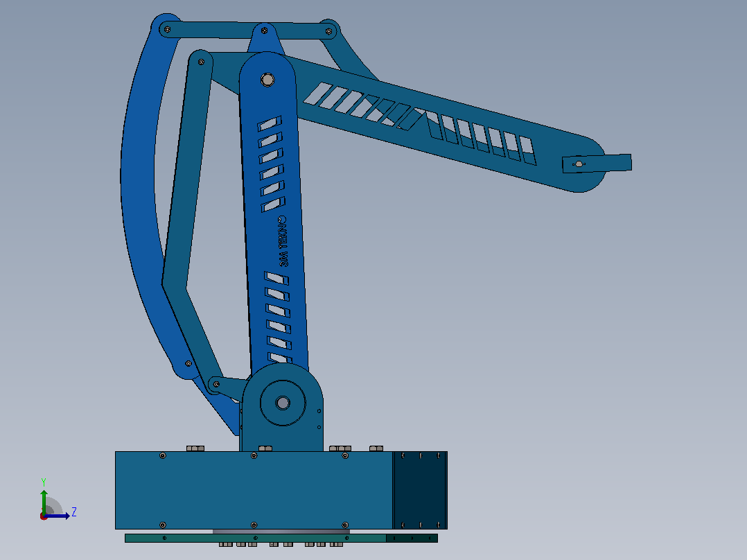
Task: Select the Z label of the triad
Action: click(74, 512)
